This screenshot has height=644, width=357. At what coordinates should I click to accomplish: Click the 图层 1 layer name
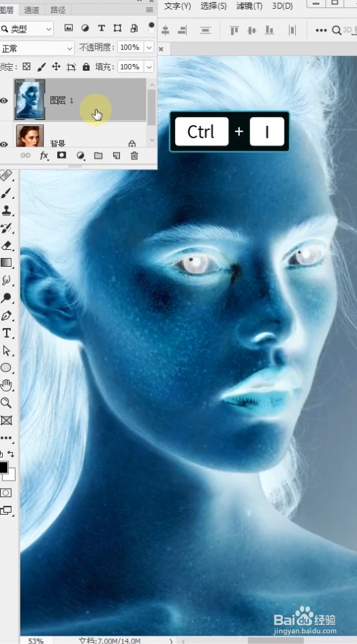click(x=62, y=100)
